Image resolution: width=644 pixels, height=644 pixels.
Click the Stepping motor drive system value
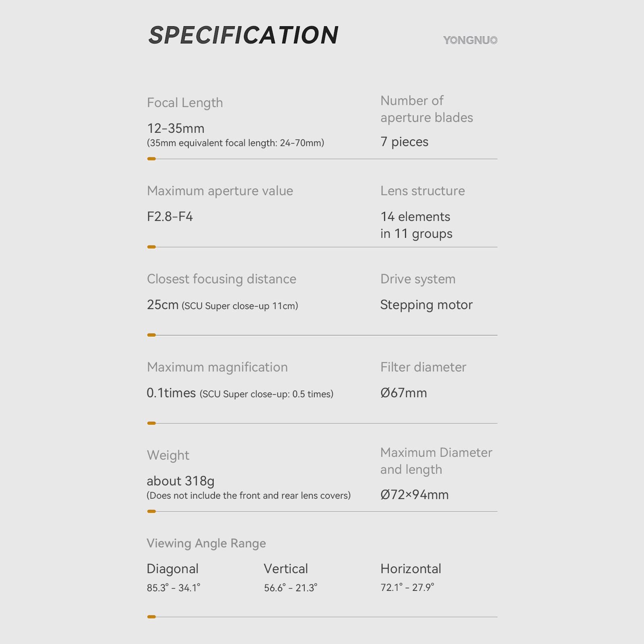(x=426, y=305)
